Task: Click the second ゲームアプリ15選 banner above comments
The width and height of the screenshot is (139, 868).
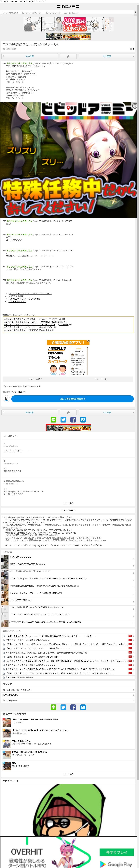Action: [x=68, y=428]
